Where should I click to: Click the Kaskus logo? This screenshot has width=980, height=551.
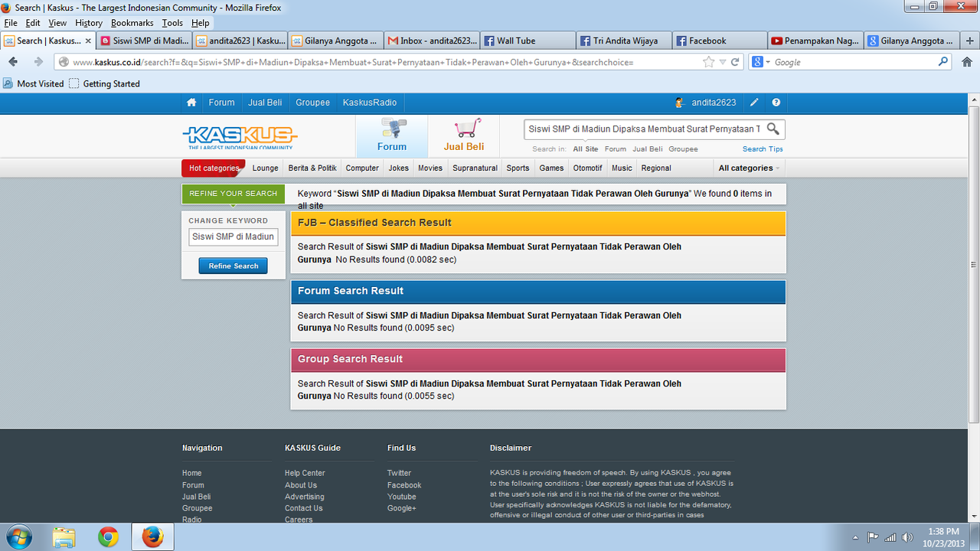[240, 138]
